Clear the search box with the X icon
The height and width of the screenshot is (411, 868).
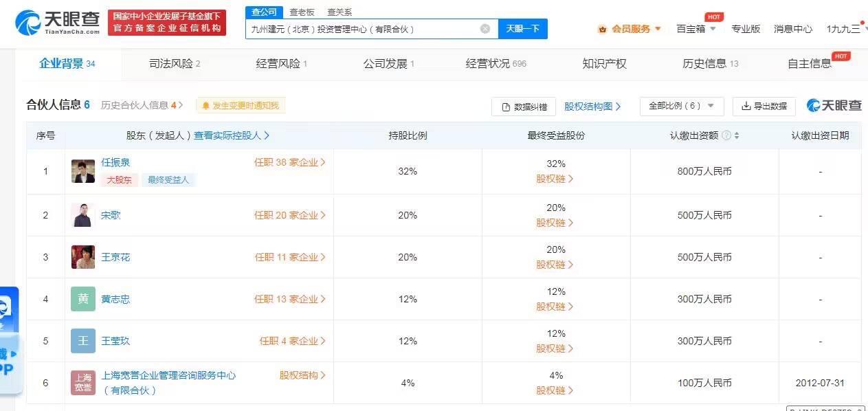485,29
